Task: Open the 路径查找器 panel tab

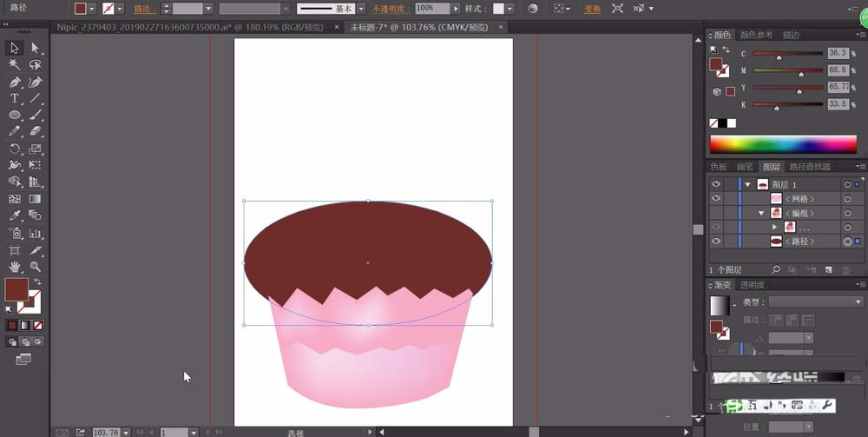Action: (808, 167)
